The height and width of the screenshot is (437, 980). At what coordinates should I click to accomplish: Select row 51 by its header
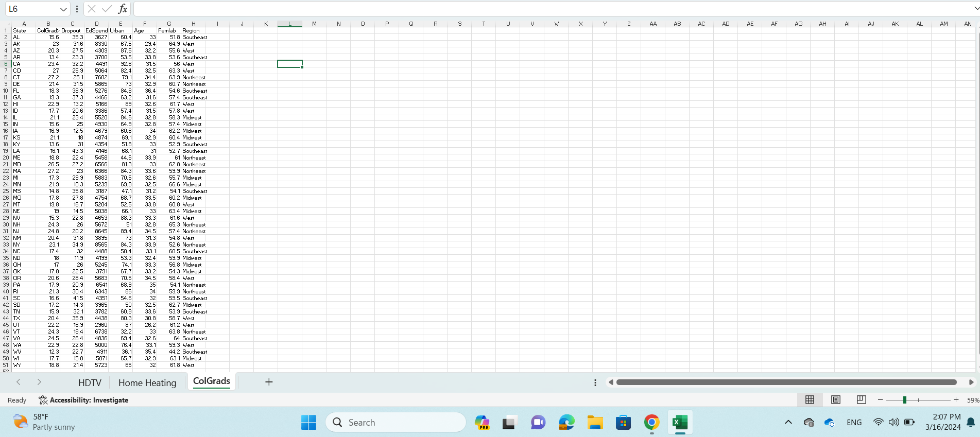click(6, 365)
